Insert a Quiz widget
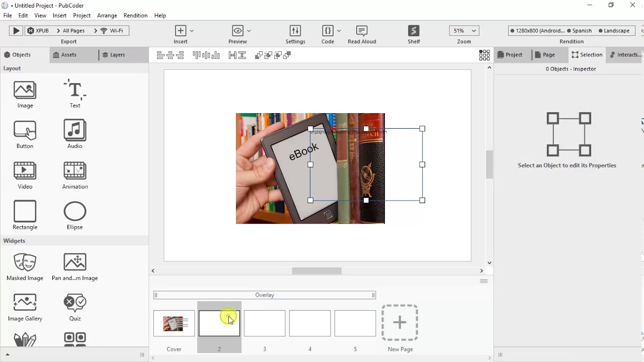 [75, 308]
